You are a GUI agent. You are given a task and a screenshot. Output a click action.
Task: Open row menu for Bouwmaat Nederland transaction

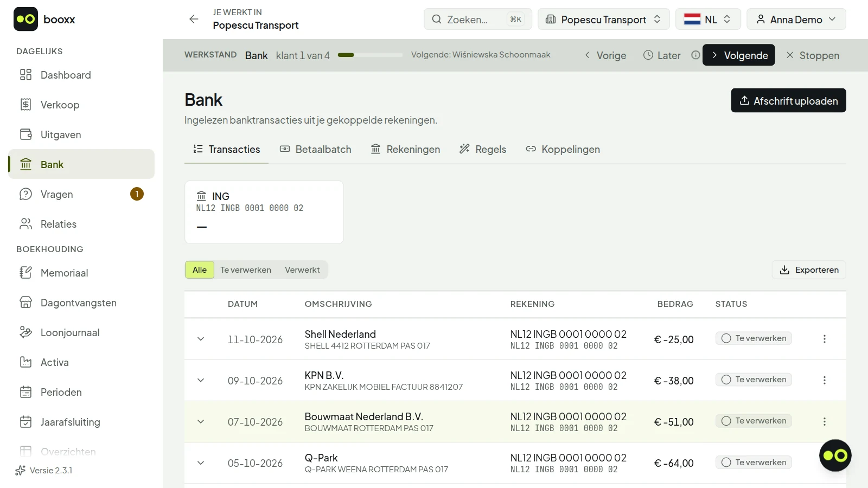pyautogui.click(x=825, y=421)
